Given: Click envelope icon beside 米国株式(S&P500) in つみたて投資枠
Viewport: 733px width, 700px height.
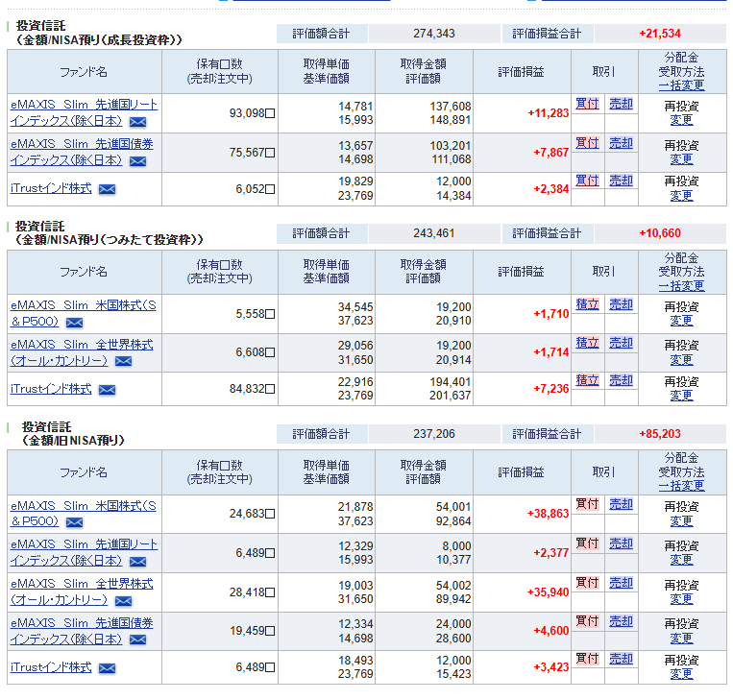Looking at the screenshot, I should tap(74, 323).
